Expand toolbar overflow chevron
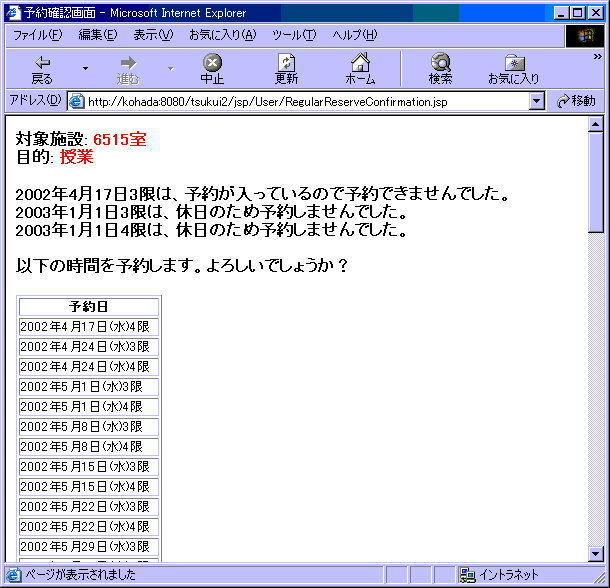This screenshot has width=610, height=588. [598, 58]
